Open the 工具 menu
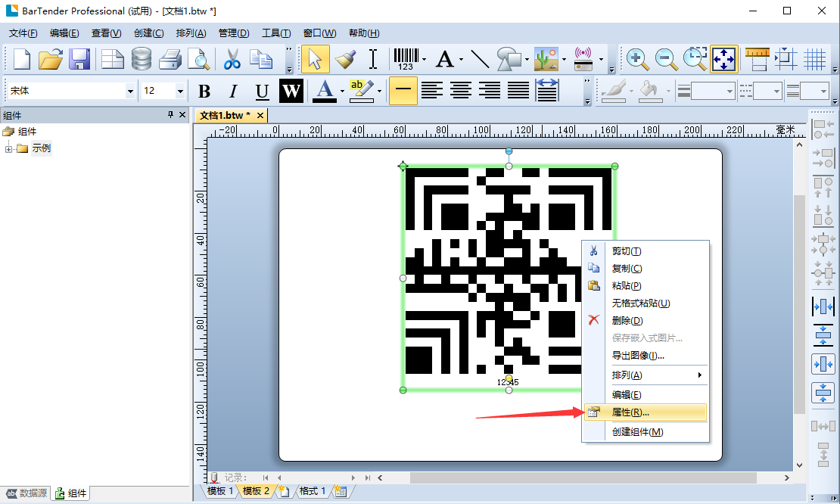The image size is (840, 504). pos(276,33)
